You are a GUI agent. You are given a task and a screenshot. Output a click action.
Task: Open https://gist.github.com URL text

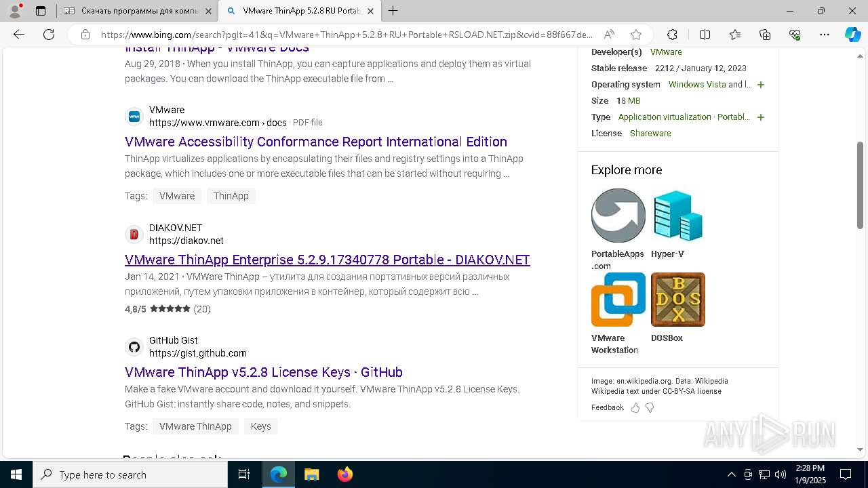(198, 353)
